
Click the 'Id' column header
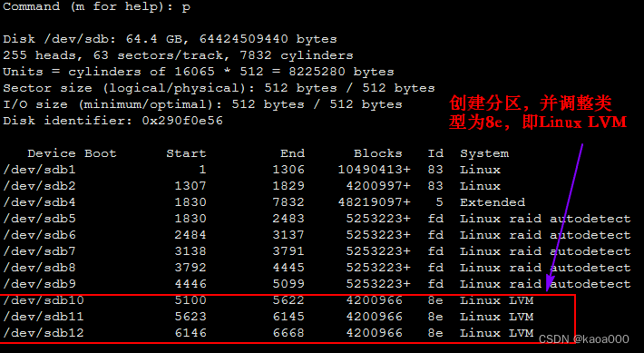pos(435,153)
